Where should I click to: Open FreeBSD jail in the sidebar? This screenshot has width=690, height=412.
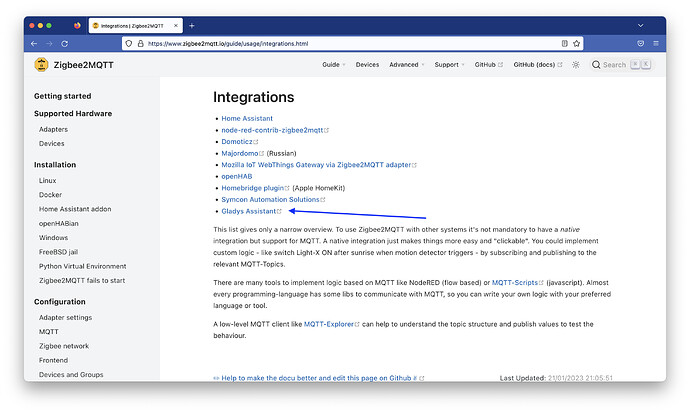pyautogui.click(x=58, y=252)
